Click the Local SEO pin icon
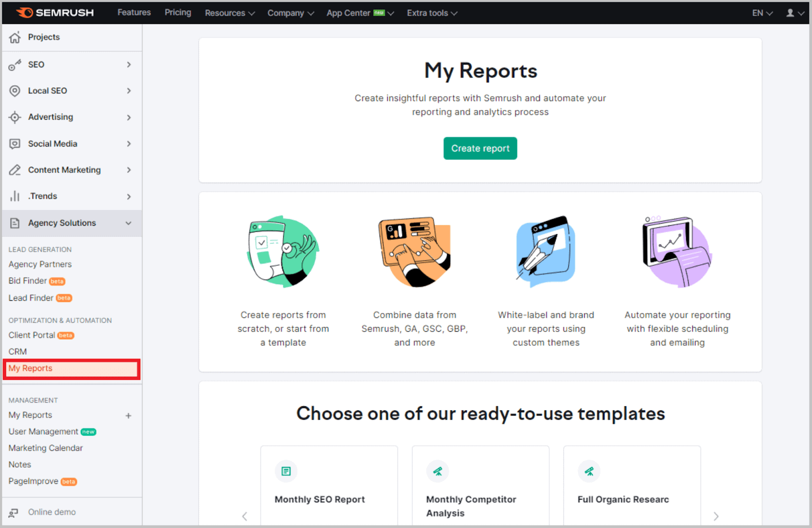This screenshot has width=812, height=528. click(15, 91)
